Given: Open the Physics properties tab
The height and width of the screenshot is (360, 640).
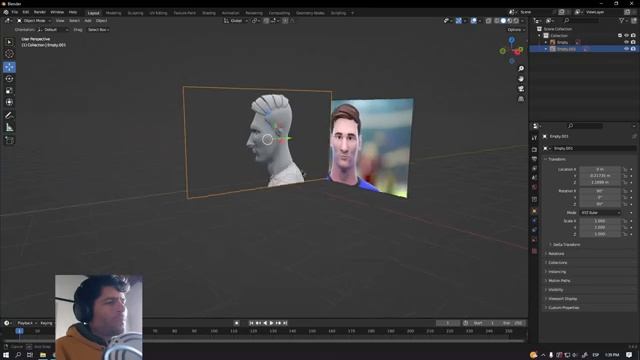Looking at the screenshot, I should point(534,221).
